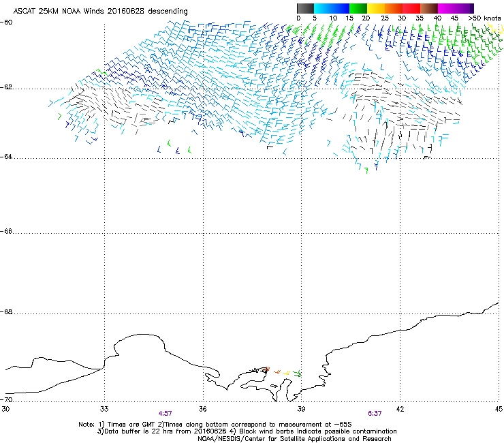
Task: Click the green 15-20 knots color segment
Action: [358, 8]
